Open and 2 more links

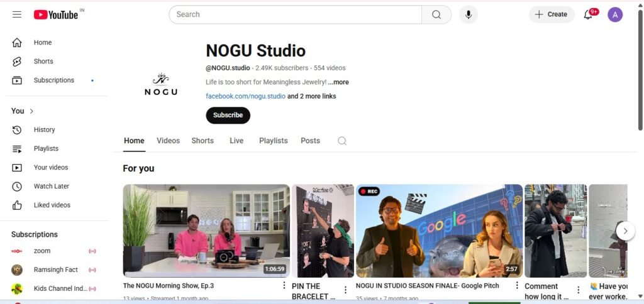click(312, 96)
